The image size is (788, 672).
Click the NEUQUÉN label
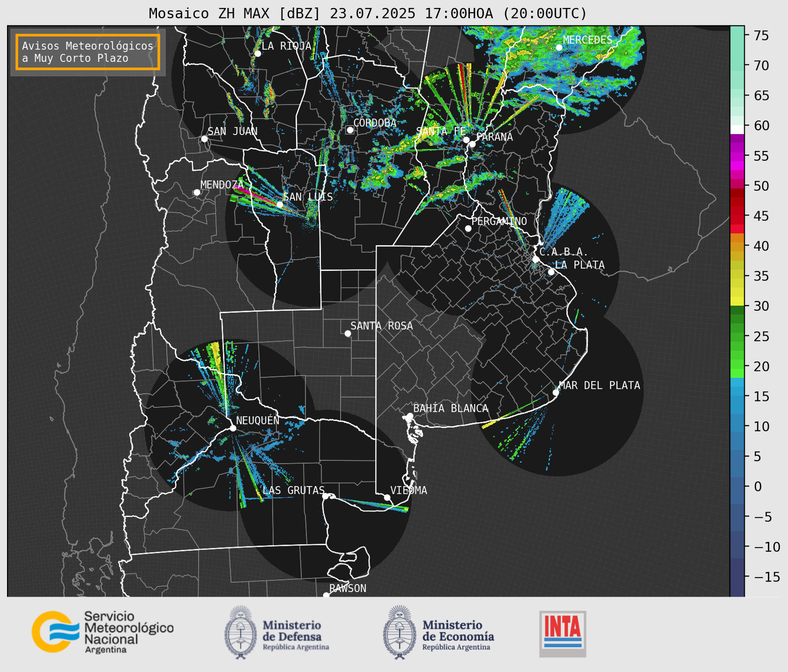tap(258, 420)
